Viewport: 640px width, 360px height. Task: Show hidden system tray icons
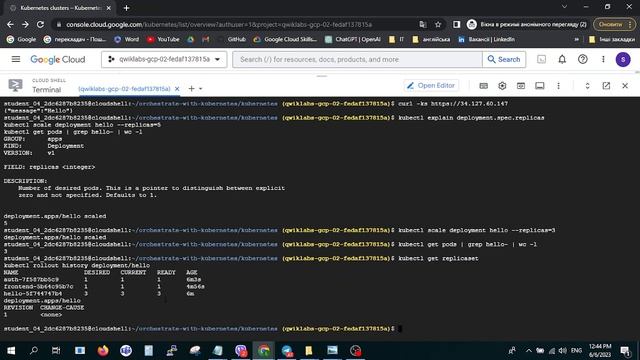tap(529, 351)
